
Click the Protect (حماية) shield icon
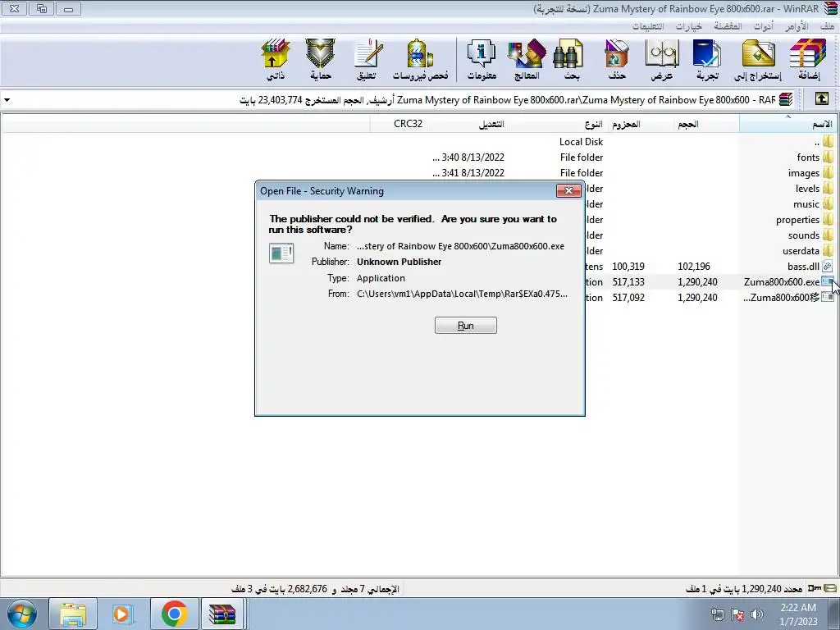click(321, 59)
